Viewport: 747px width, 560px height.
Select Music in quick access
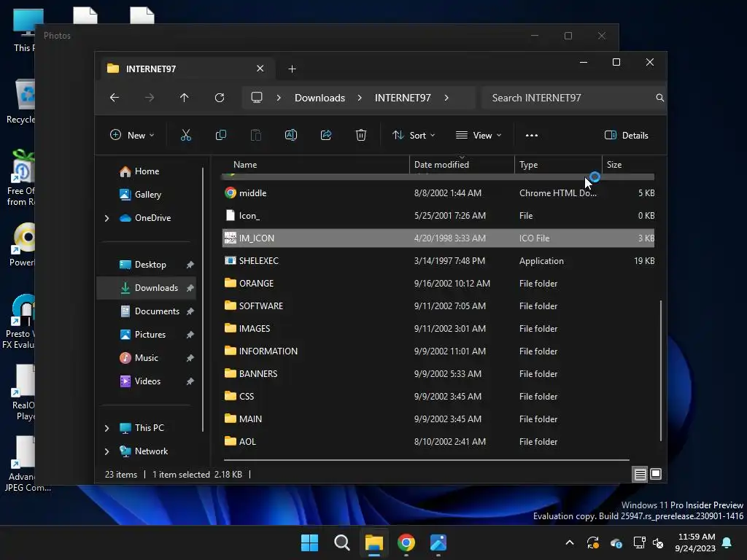146,357
